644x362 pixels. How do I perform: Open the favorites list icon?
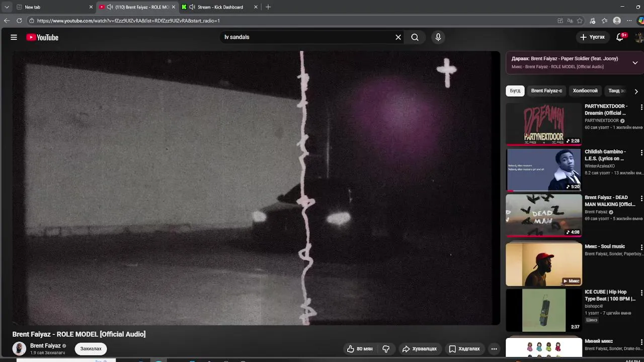point(604,21)
